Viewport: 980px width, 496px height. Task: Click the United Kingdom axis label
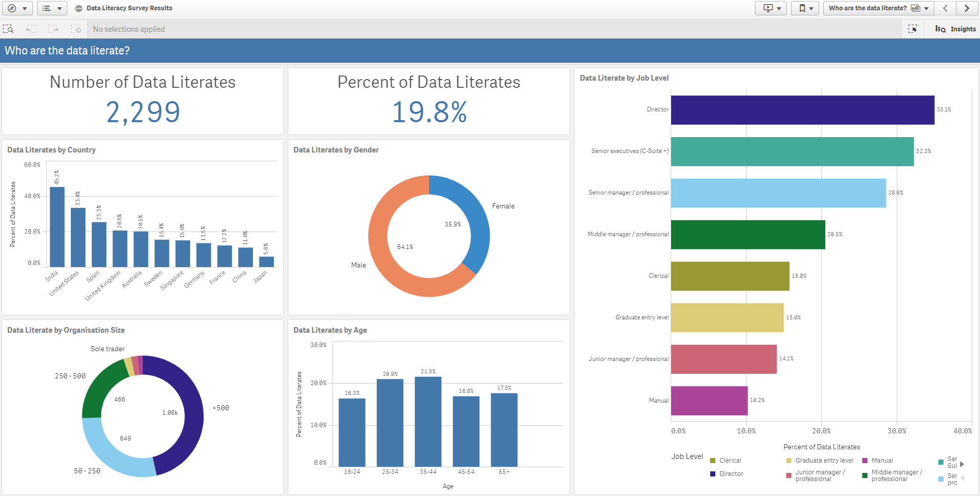point(103,285)
